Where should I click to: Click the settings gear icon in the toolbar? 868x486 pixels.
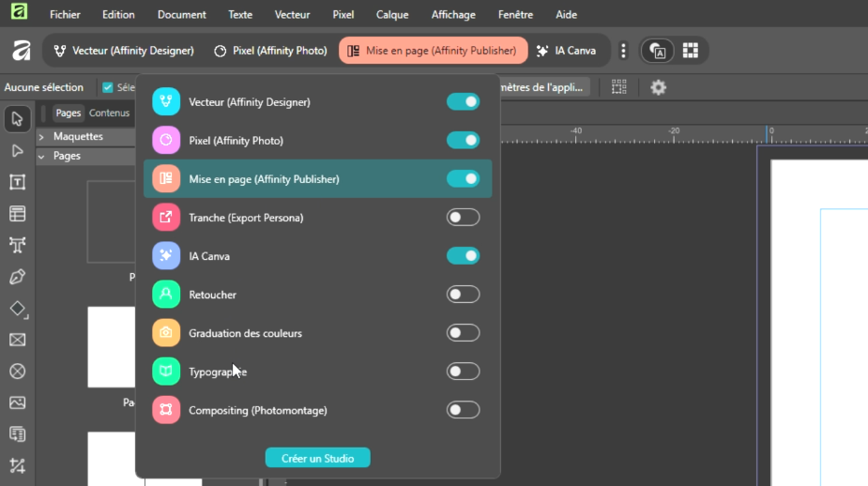pos(659,87)
